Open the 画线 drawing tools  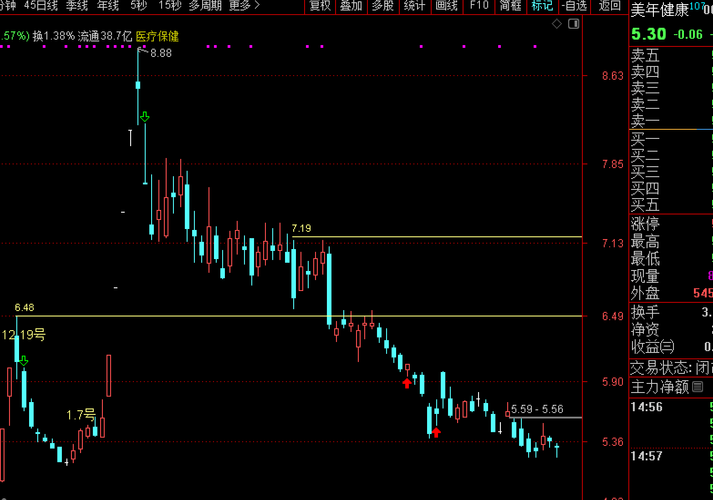[x=447, y=6]
